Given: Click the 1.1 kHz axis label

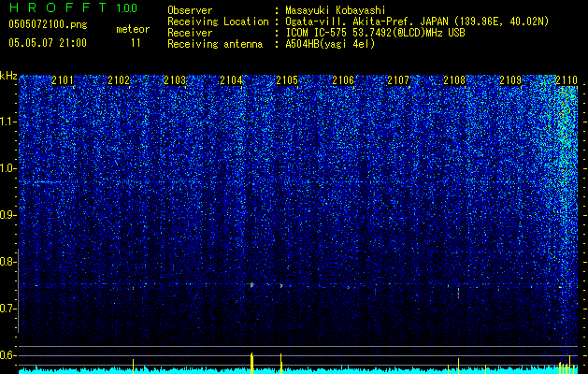Looking at the screenshot, I should pos(7,122).
